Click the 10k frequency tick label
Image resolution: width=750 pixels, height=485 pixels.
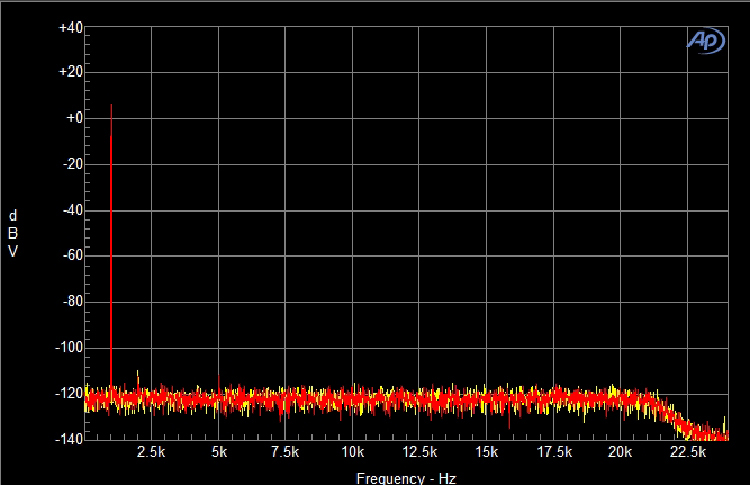pos(352,453)
